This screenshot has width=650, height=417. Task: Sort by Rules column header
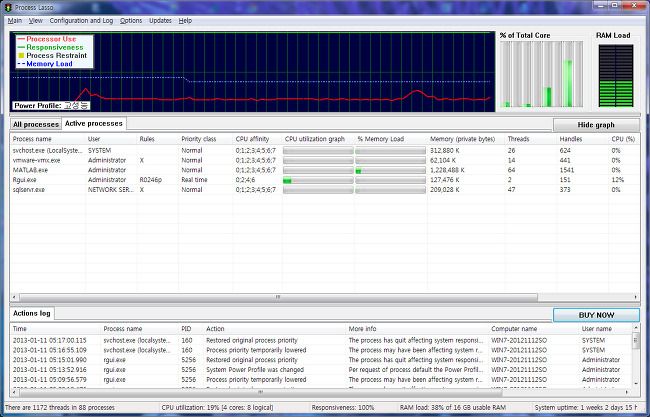point(158,139)
